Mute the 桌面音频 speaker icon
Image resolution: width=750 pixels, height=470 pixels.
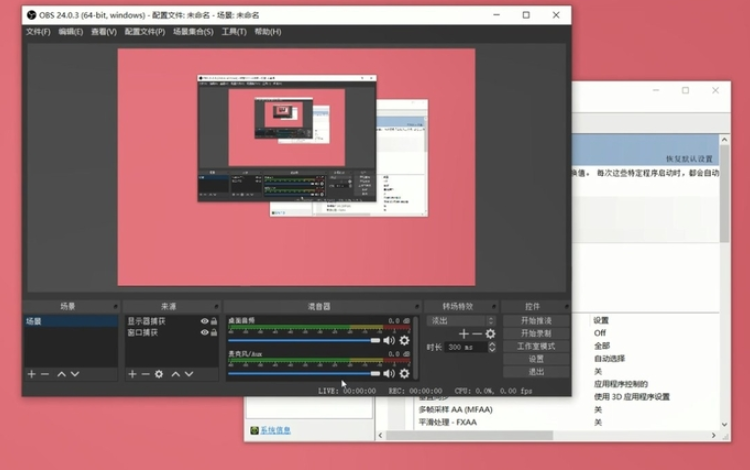coord(389,340)
